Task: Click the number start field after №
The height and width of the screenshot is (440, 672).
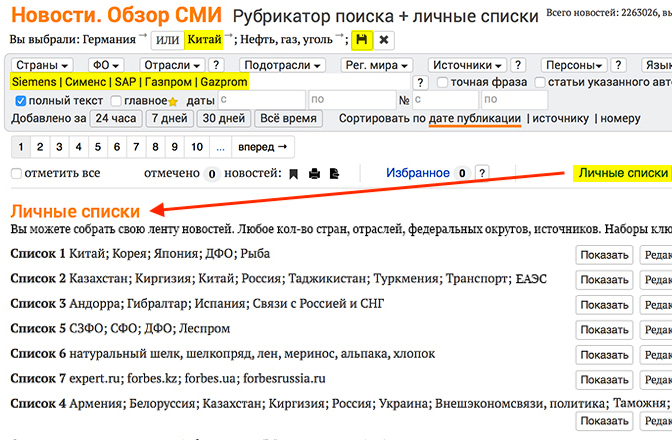Action: [445, 100]
